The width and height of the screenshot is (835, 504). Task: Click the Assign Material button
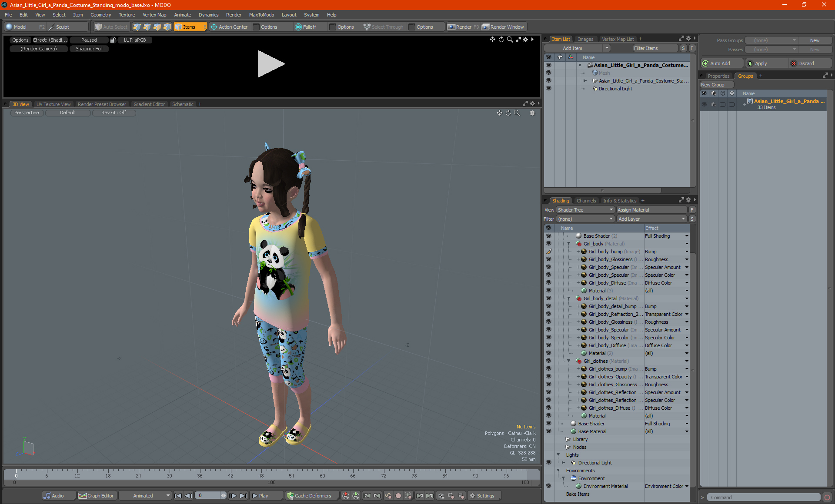pyautogui.click(x=651, y=210)
